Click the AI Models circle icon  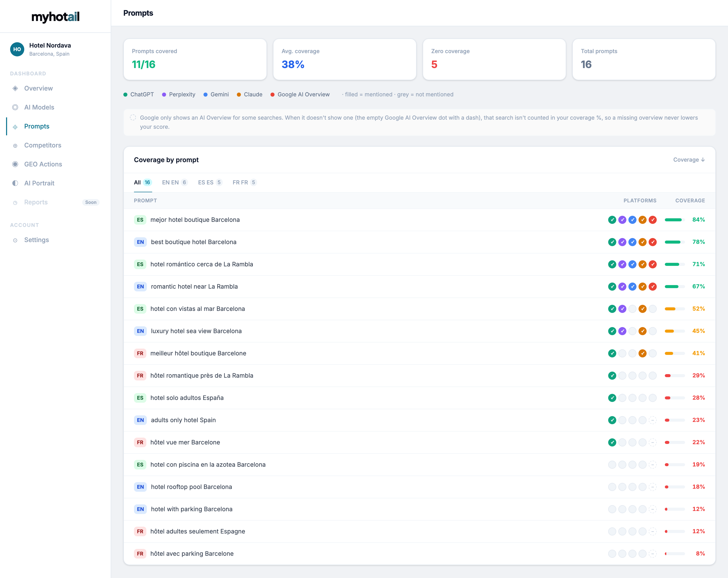[15, 108]
